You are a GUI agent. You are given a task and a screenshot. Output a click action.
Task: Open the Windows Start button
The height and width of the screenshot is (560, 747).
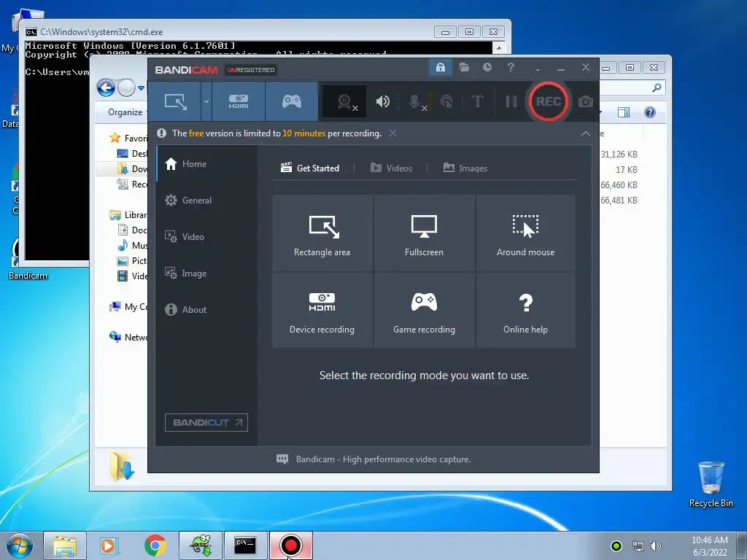[x=18, y=545]
